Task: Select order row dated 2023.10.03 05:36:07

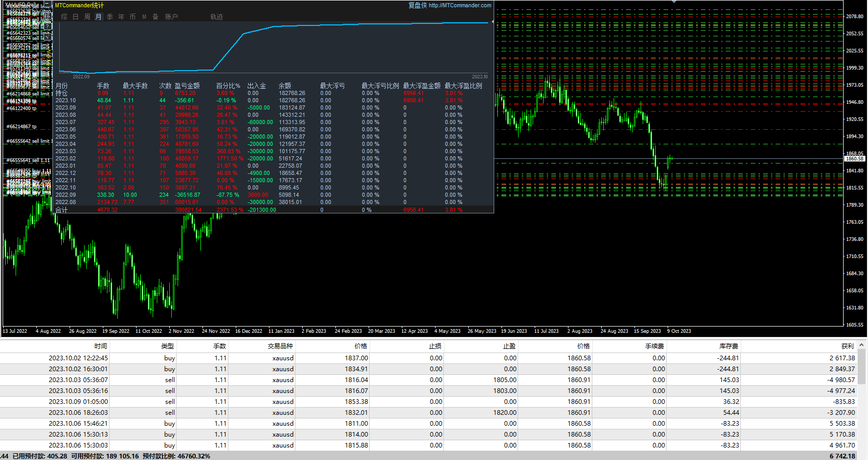Action: click(428, 380)
